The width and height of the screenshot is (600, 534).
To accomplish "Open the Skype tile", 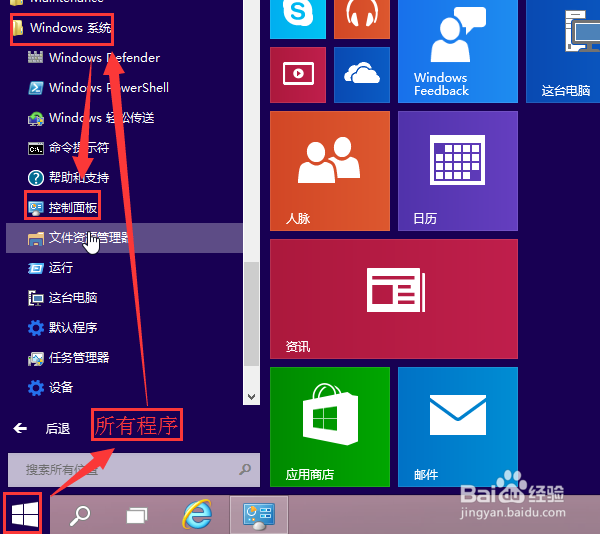I will 298,19.
